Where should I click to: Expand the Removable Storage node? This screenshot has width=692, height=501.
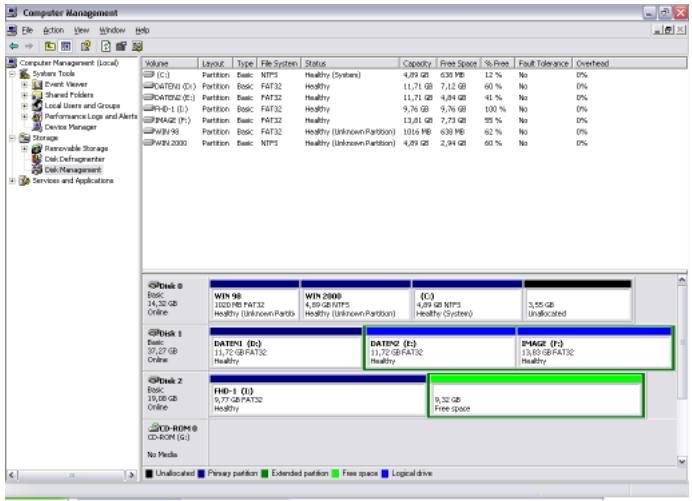25,148
